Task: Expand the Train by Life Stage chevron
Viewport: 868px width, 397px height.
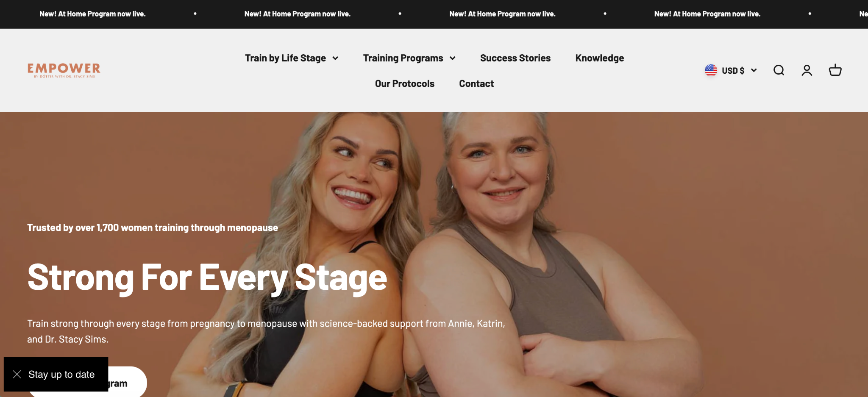Action: click(x=335, y=58)
